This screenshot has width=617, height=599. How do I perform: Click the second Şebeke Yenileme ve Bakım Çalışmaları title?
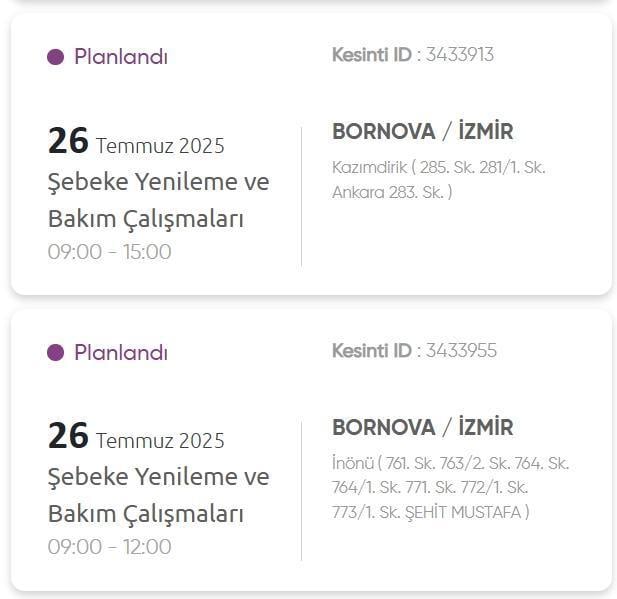pyautogui.click(x=159, y=495)
